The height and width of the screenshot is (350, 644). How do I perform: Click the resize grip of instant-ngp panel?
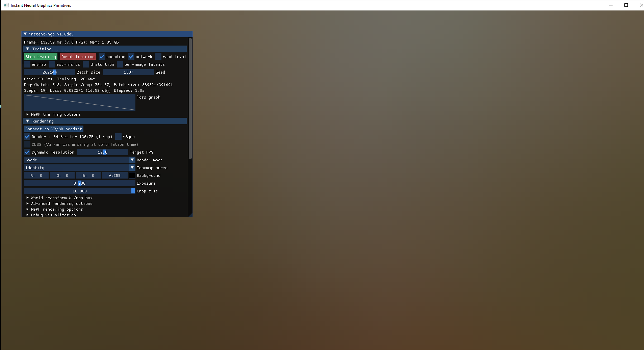(x=190, y=215)
